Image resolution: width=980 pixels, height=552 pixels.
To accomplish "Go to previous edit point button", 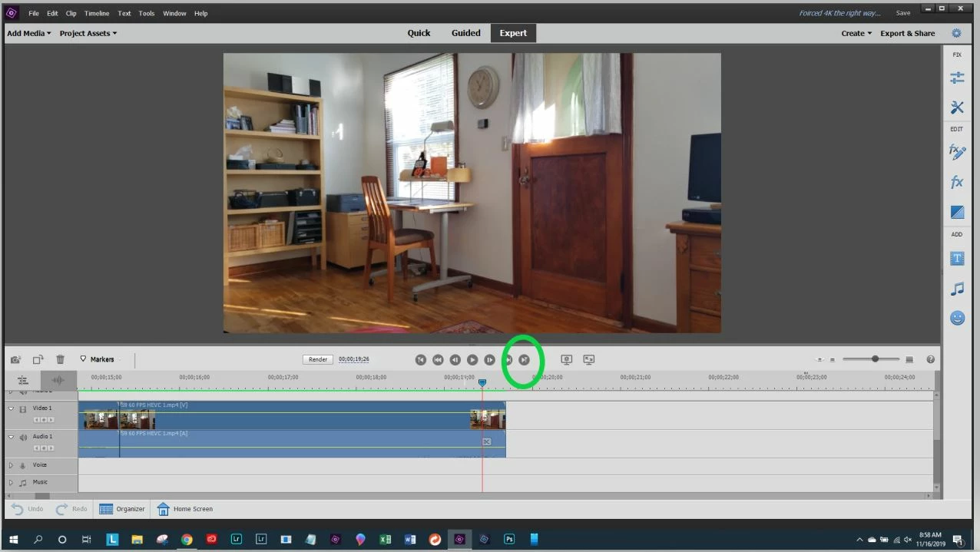I will point(420,359).
